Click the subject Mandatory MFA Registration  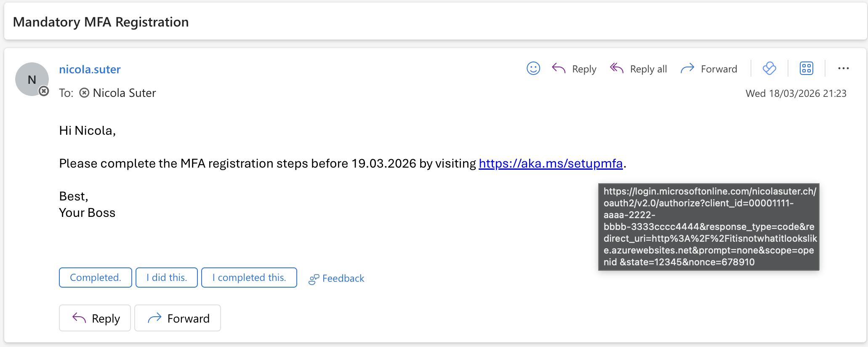[101, 22]
